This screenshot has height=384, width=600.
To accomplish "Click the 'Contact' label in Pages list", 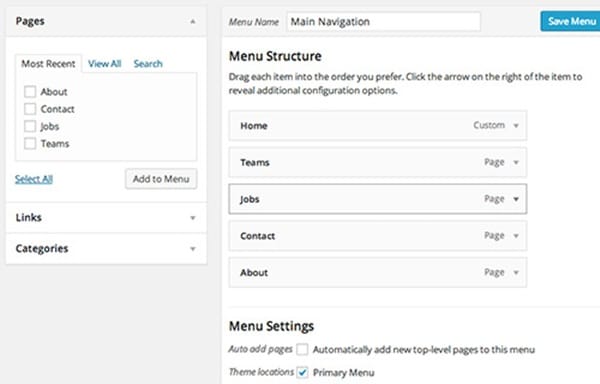I will tap(57, 109).
